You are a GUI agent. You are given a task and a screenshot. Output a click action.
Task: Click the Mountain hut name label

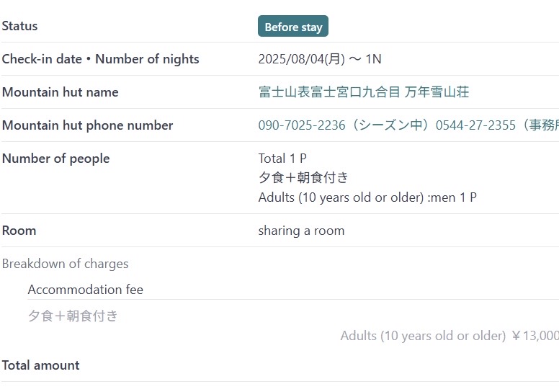[x=61, y=92]
